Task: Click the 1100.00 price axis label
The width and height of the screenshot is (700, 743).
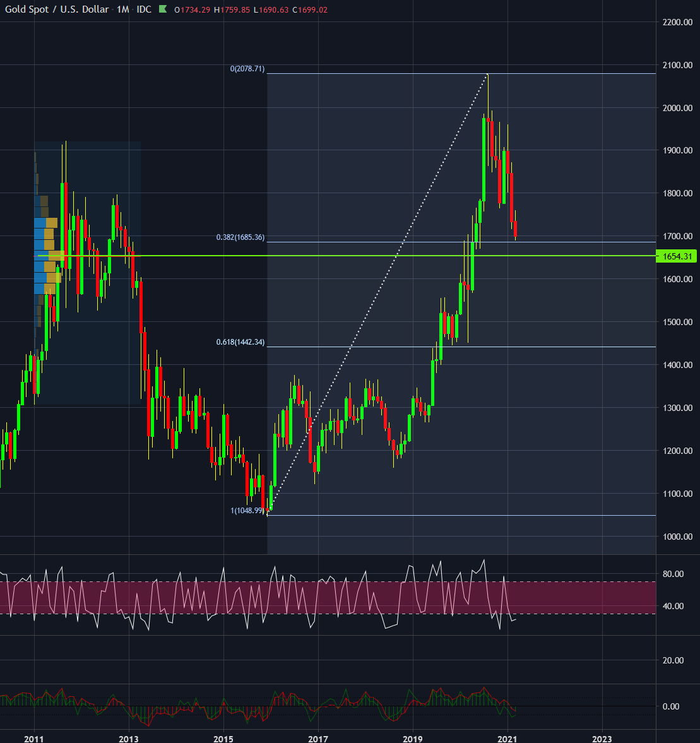Action: (677, 493)
